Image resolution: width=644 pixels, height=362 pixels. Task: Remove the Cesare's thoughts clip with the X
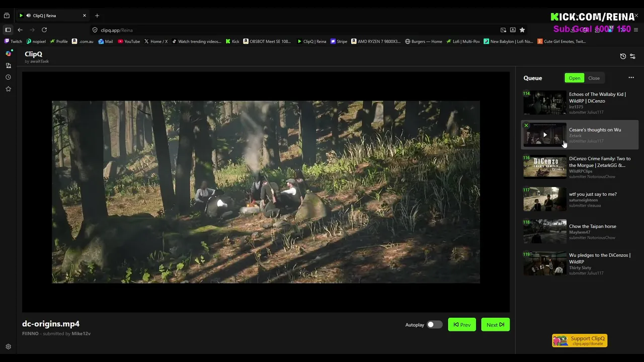[x=526, y=125]
